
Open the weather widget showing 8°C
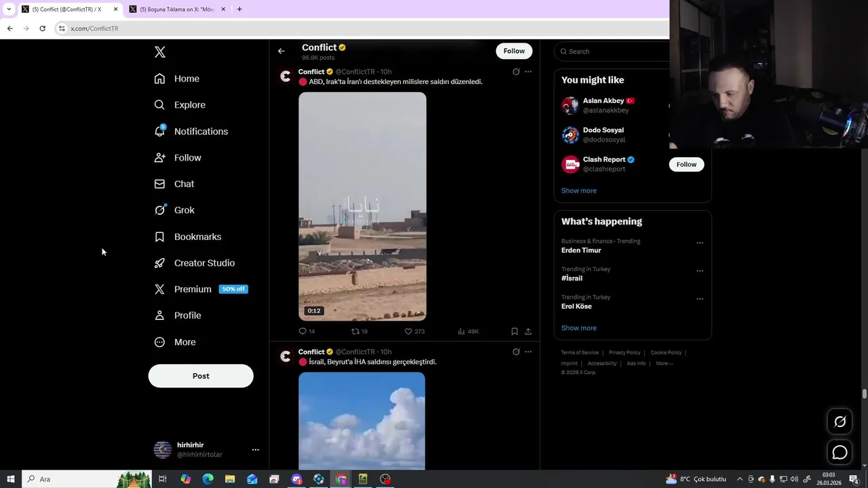[696, 479]
